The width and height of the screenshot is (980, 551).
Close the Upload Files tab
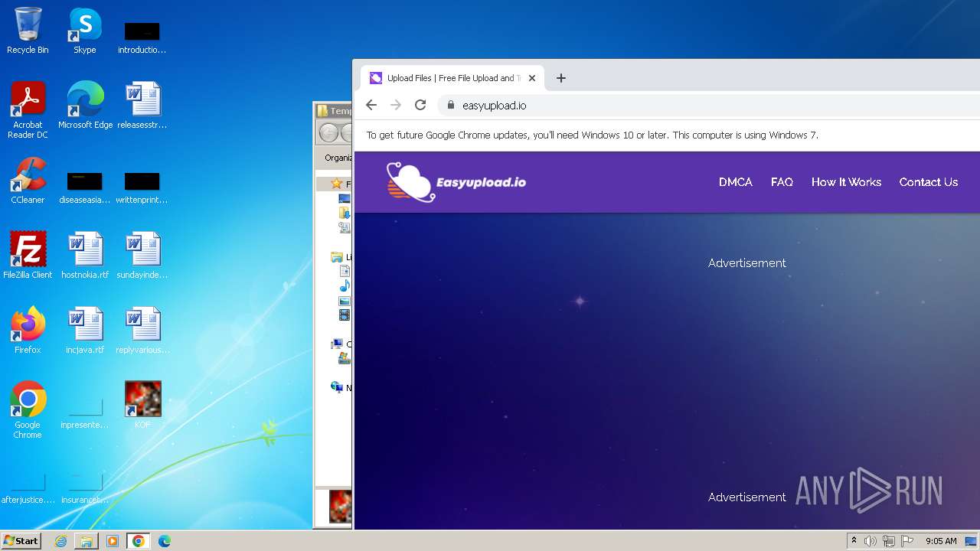point(532,78)
